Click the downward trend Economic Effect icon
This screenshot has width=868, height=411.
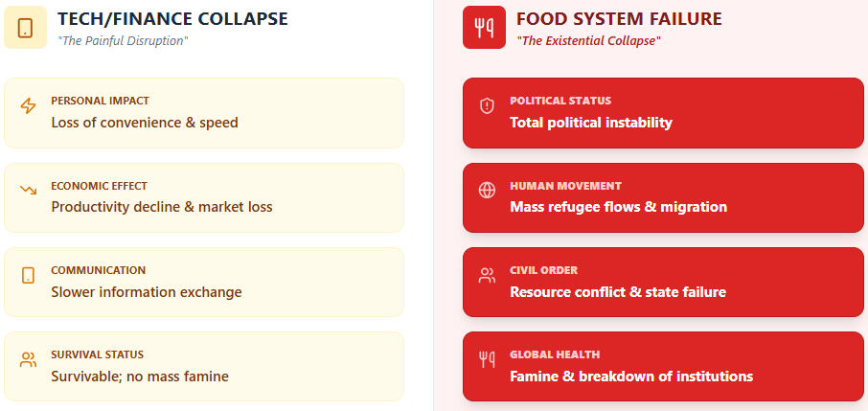[28, 190]
